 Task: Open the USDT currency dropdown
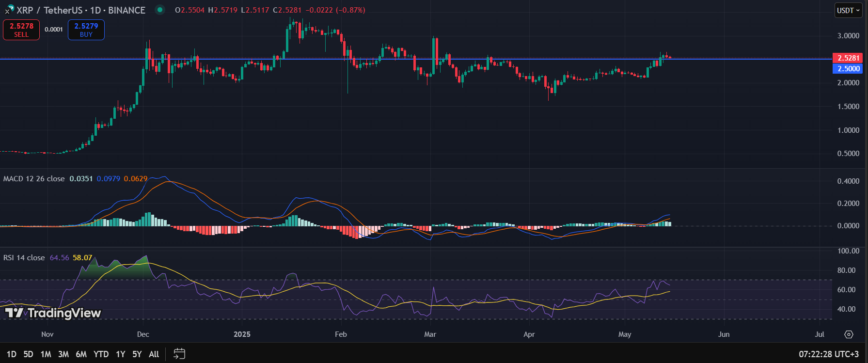(848, 10)
